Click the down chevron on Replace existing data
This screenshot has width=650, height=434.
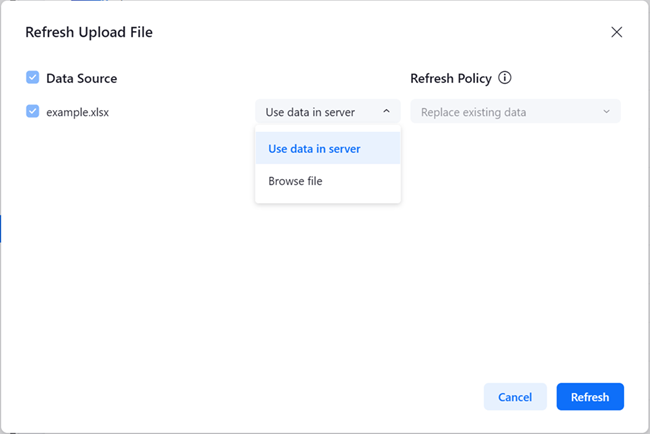(x=606, y=112)
